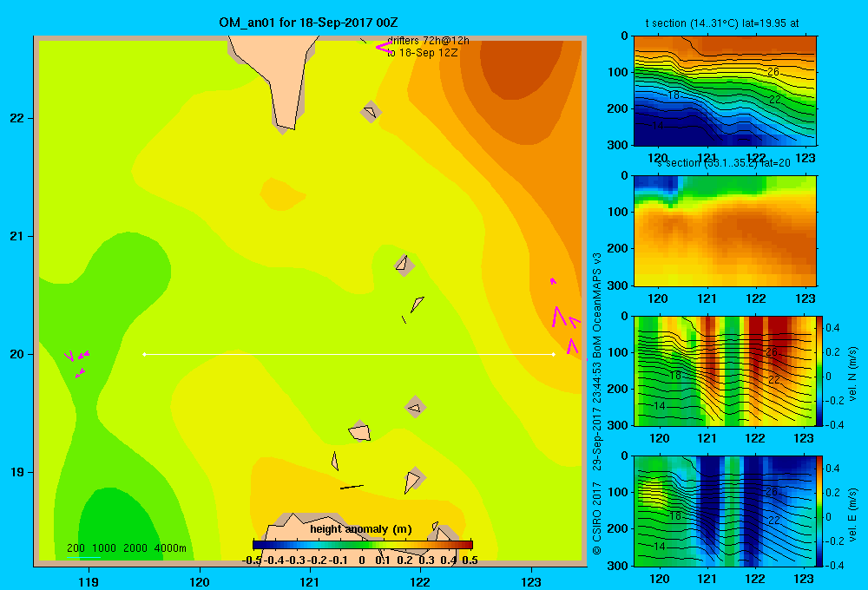Select the west endpoint of the white section line
The image size is (868, 590).
point(144,354)
